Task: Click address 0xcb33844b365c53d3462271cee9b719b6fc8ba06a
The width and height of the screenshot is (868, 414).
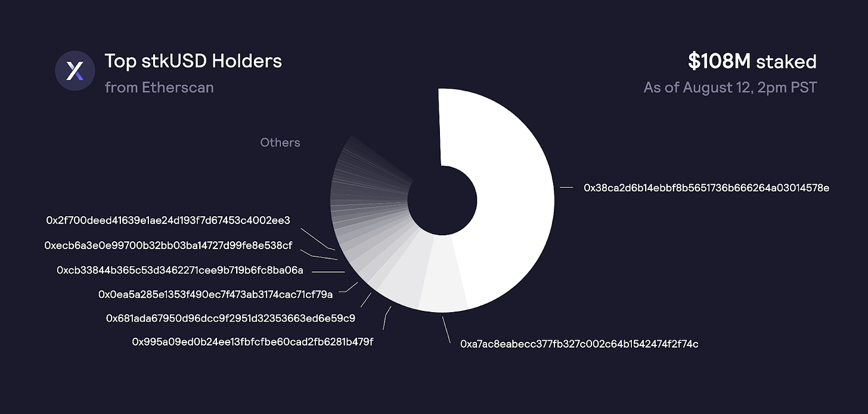Action: [x=180, y=270]
